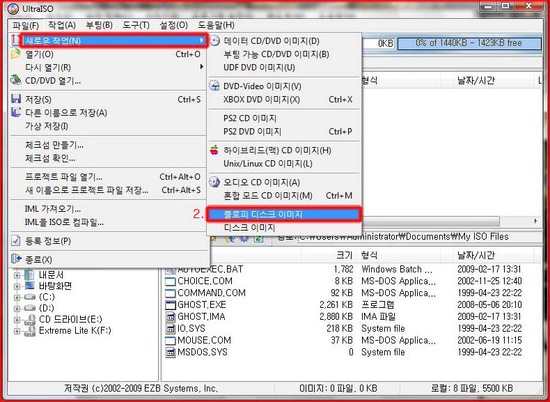Click the Open folder icon
This screenshot has width=550, height=402.
16,54
